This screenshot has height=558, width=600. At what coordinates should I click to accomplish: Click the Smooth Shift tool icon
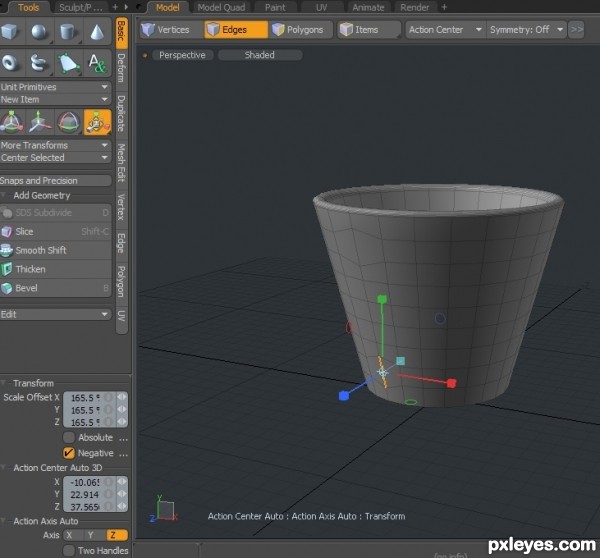click(x=7, y=250)
